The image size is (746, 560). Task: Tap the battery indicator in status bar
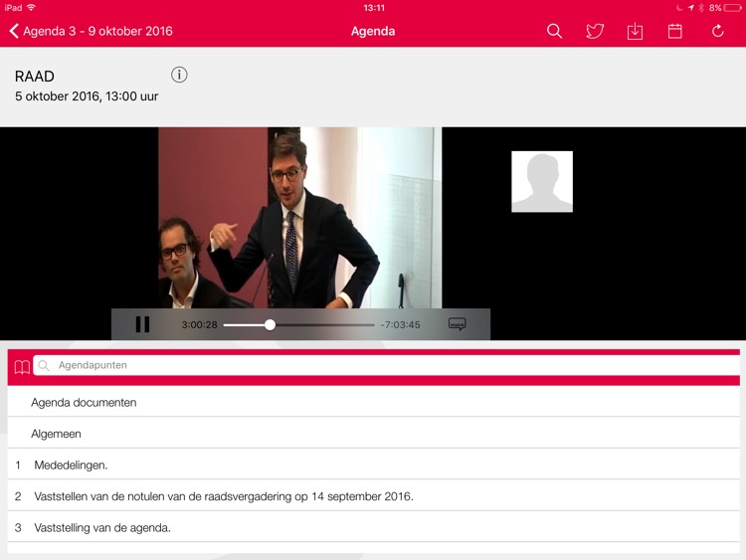click(732, 8)
